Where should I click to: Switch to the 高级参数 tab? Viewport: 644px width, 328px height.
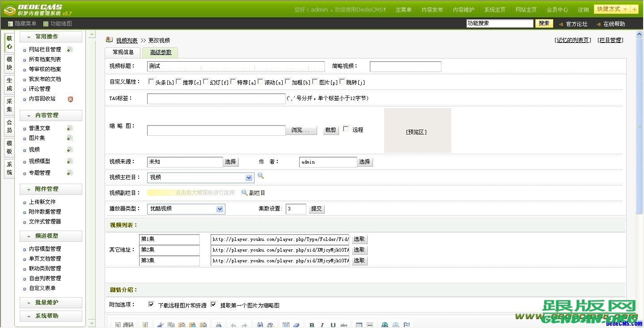[x=160, y=52]
